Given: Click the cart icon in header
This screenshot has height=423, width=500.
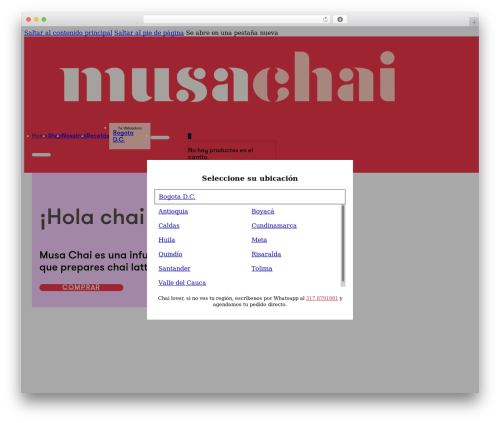Looking at the screenshot, I should [x=189, y=136].
